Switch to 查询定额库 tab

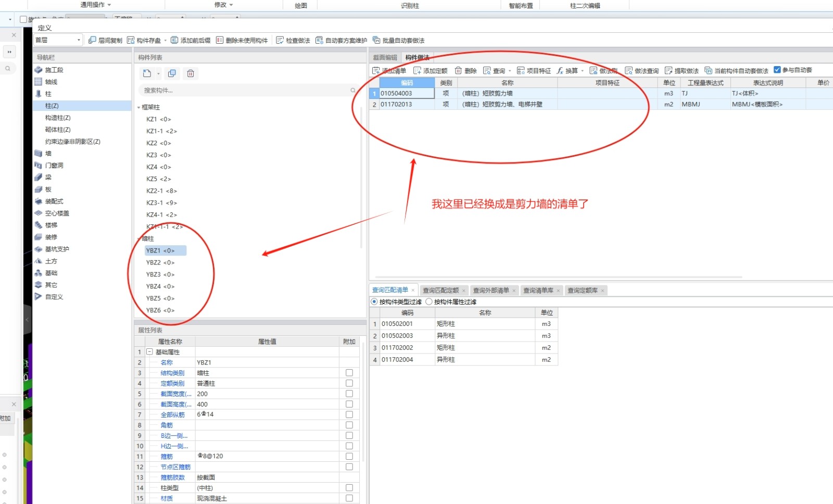coord(583,291)
